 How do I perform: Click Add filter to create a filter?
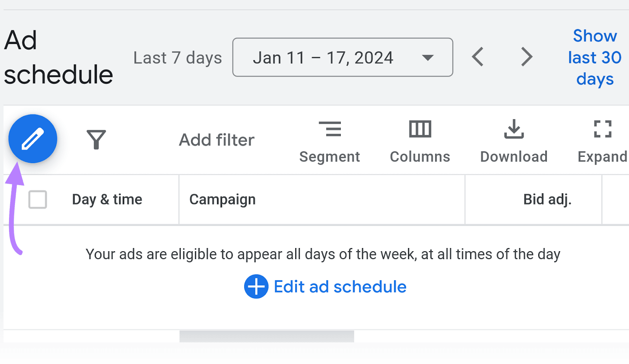217,139
